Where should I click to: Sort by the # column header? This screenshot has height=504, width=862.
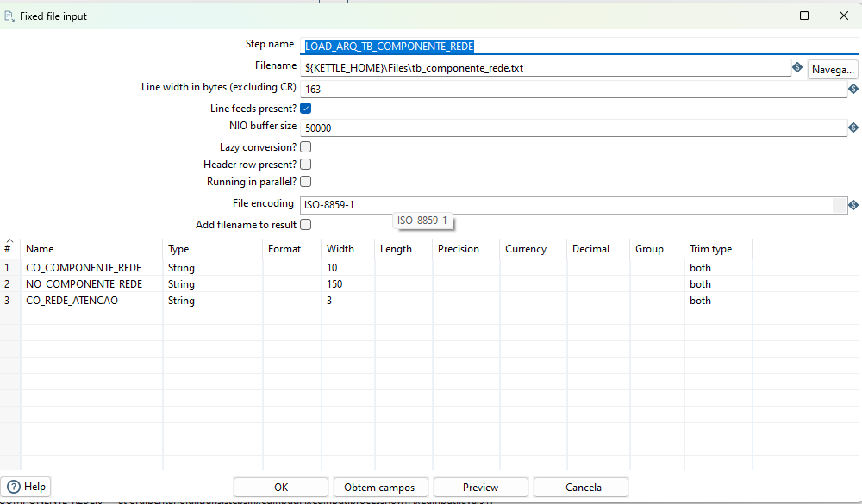click(9, 248)
